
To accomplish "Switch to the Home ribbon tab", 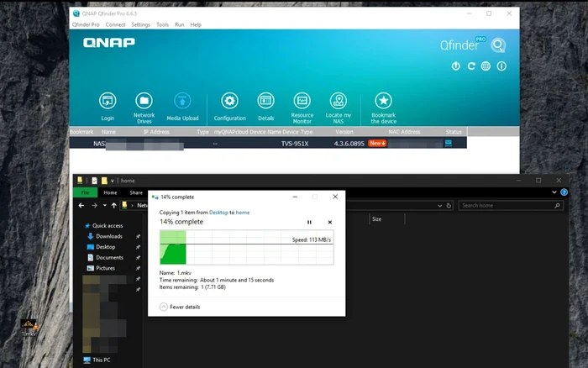I will coord(110,192).
